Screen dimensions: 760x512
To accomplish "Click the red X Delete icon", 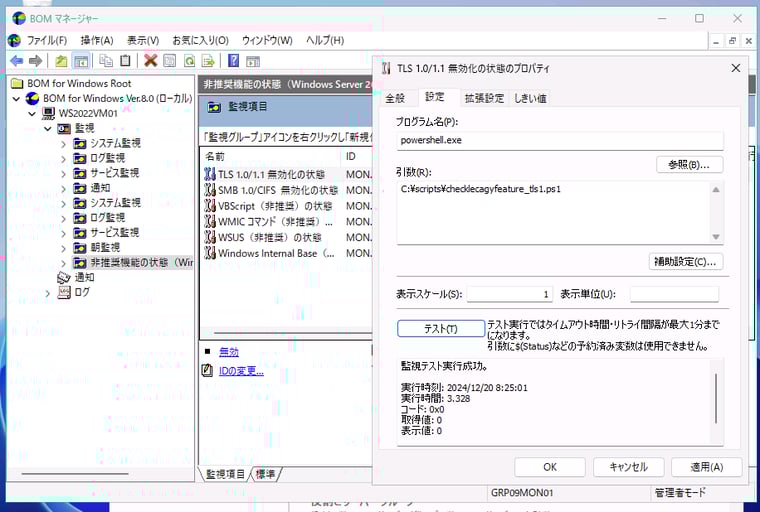I will point(151,61).
